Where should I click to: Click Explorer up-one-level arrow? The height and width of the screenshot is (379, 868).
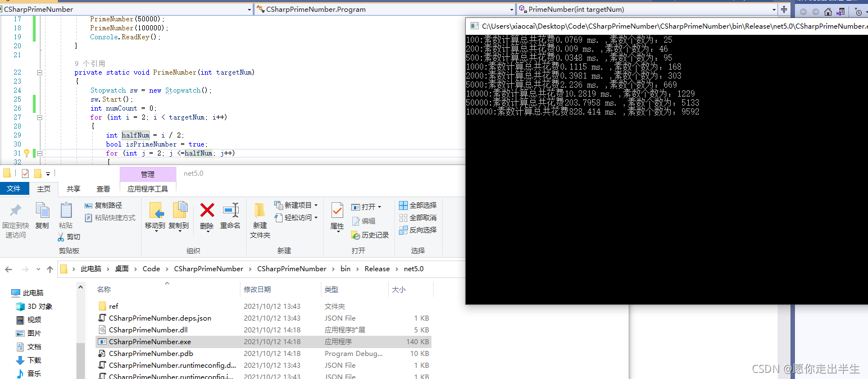click(50, 270)
